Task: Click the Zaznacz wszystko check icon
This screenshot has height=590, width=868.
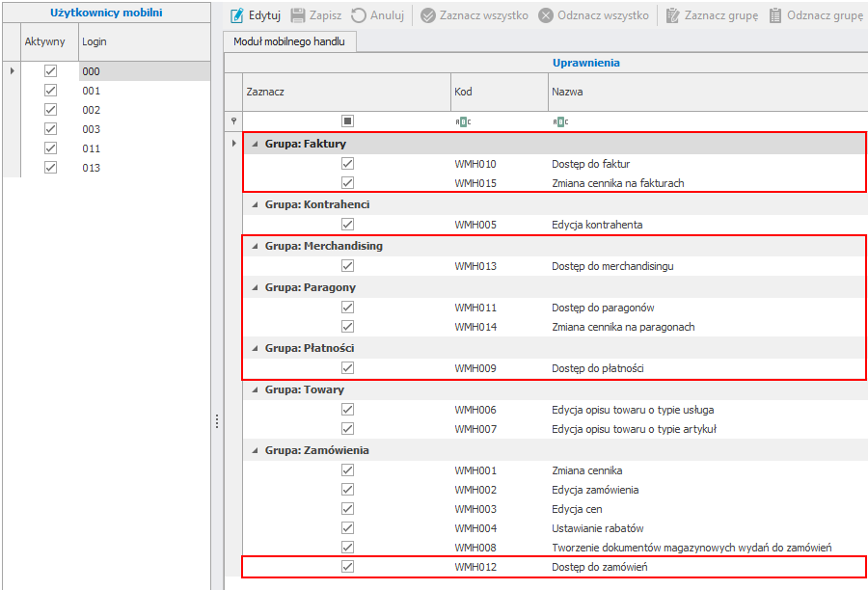Action: [428, 16]
